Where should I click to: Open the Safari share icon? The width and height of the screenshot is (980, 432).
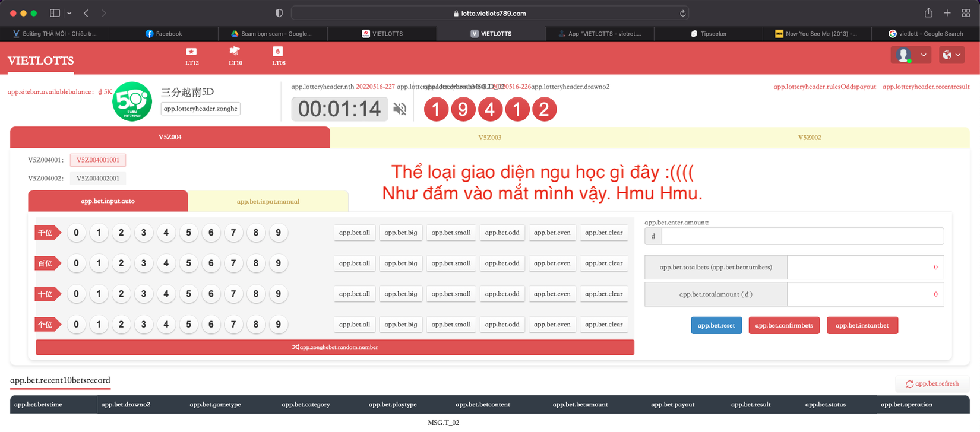(x=928, y=12)
